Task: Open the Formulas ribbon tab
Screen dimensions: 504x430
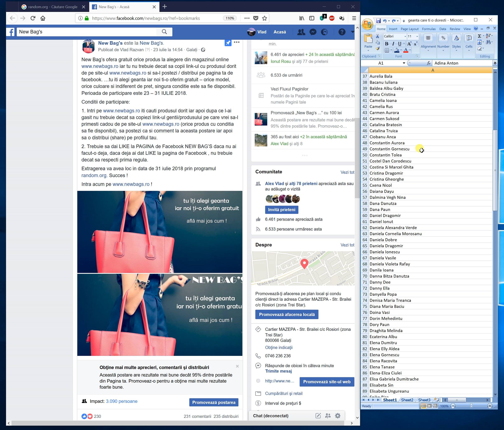Action: [429, 29]
